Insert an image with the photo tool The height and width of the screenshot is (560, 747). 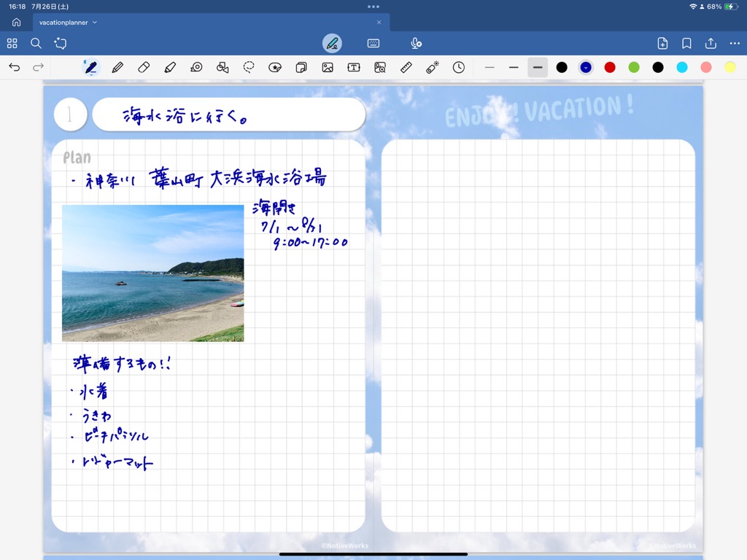pyautogui.click(x=328, y=68)
